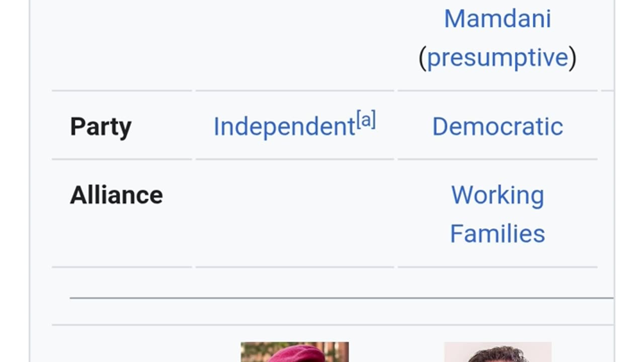Open the dark-haired candidate photo
Viewport: 644px width, 362px height.
[497, 352]
